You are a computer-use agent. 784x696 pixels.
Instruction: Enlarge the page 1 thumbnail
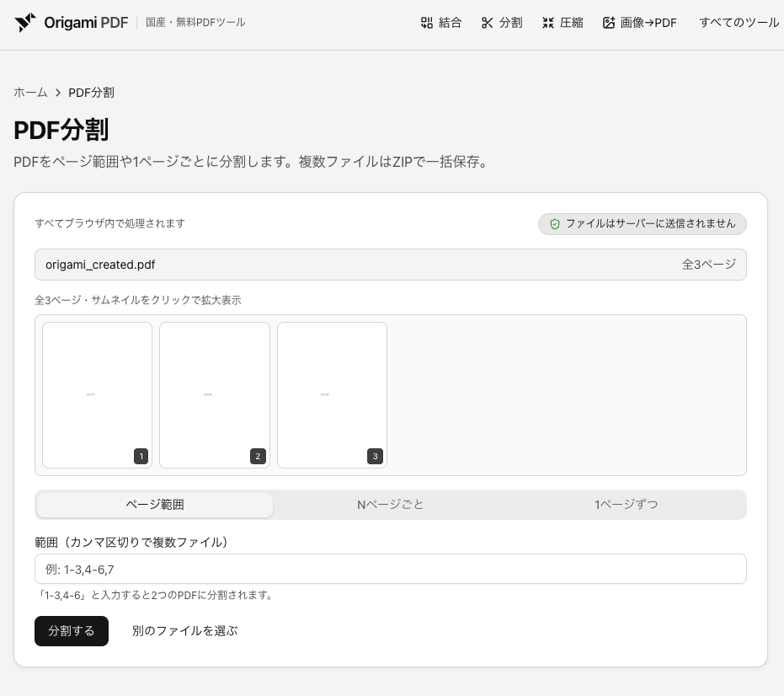(97, 395)
